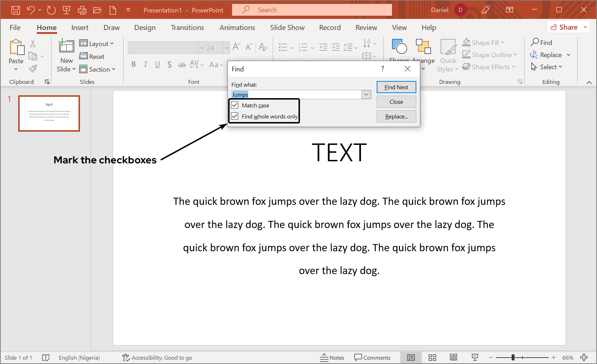
Task: Toggle the Notes pane in status bar
Action: [x=332, y=358]
